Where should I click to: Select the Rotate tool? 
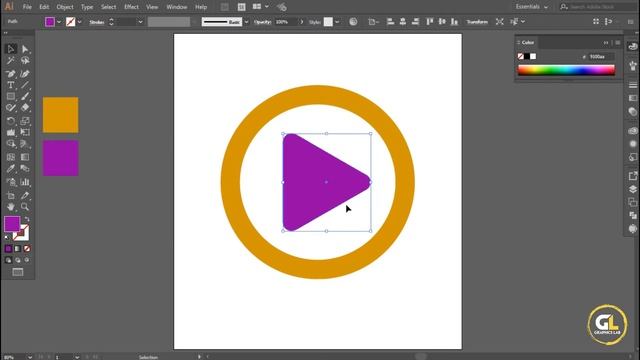(11, 121)
